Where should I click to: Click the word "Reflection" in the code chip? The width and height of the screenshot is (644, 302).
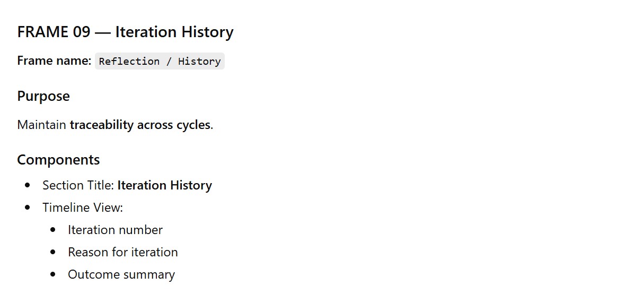(129, 62)
